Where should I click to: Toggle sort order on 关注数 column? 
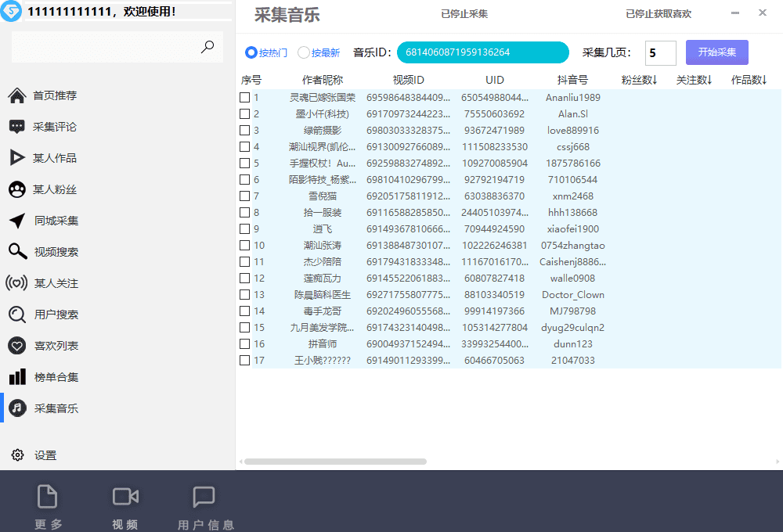tap(694, 79)
